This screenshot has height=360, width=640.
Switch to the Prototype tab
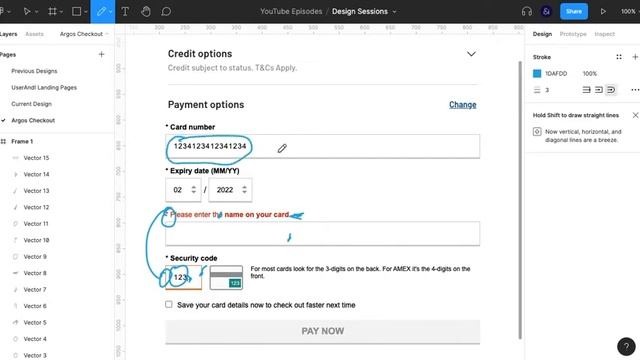[573, 34]
